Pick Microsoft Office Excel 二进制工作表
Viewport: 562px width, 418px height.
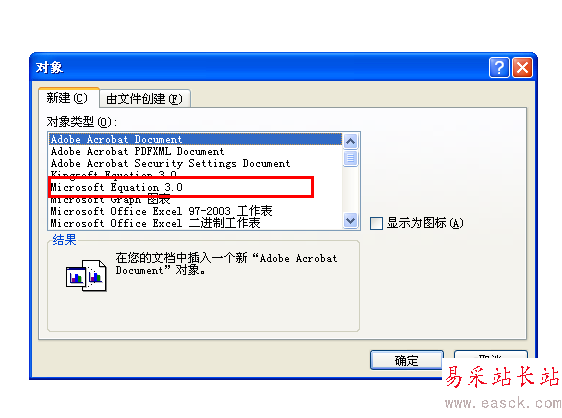click(x=195, y=223)
